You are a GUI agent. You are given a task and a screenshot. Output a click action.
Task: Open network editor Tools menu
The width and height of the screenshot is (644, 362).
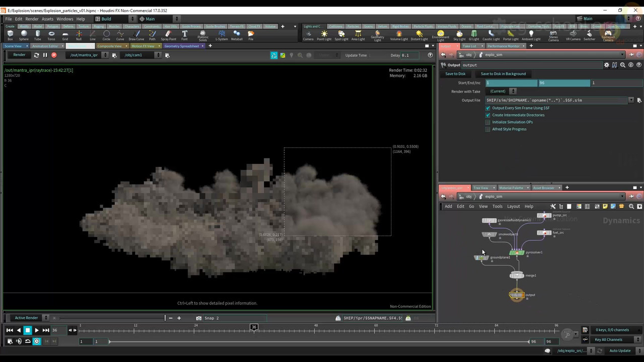pyautogui.click(x=497, y=206)
